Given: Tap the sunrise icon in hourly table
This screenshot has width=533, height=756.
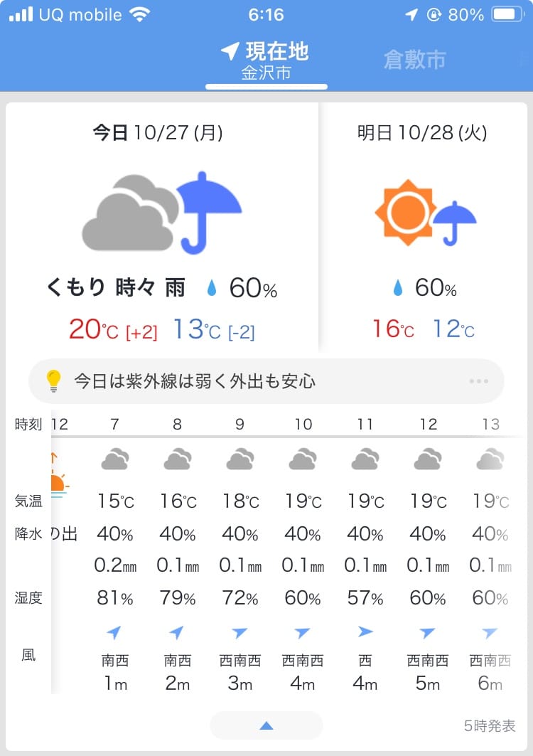Looking at the screenshot, I should (57, 474).
